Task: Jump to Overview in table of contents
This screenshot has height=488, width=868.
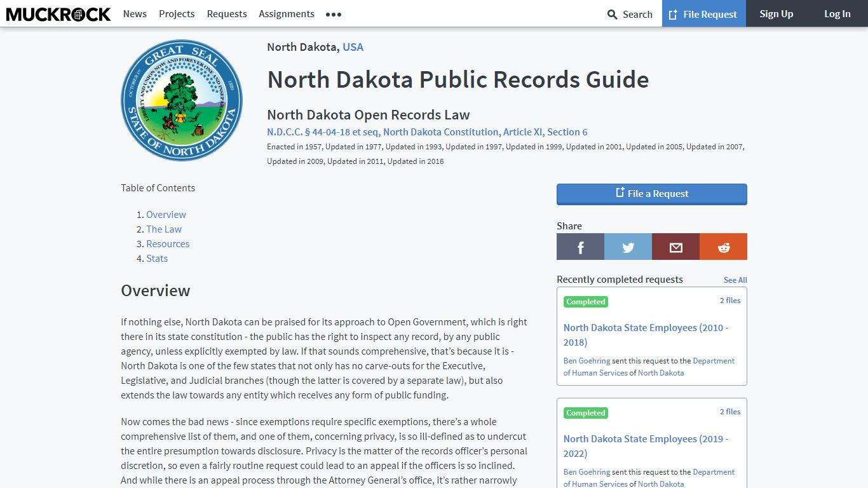Action: click(x=166, y=215)
